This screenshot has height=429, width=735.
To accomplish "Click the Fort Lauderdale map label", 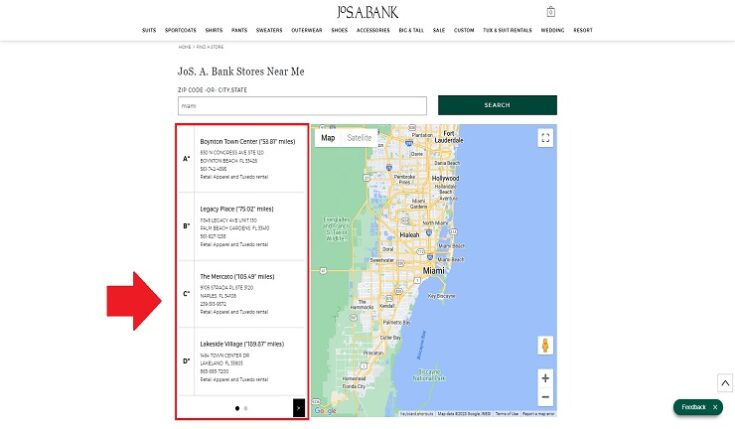I will (x=449, y=137).
